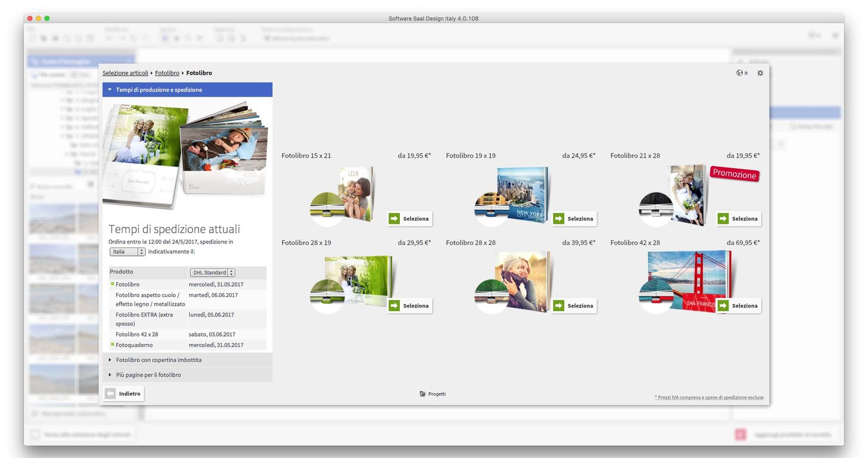The width and height of the screenshot is (868, 458).
Task: Click the green arrow for Fotolibro 19 x 19
Action: coord(559,218)
